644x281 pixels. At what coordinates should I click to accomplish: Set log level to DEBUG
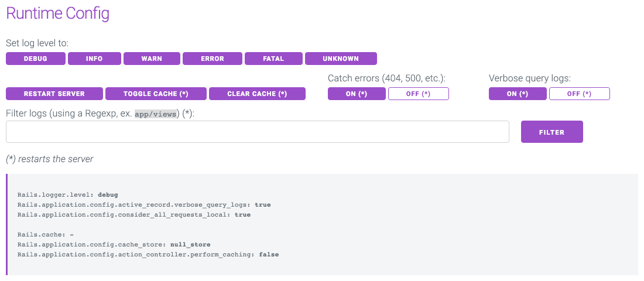36,59
